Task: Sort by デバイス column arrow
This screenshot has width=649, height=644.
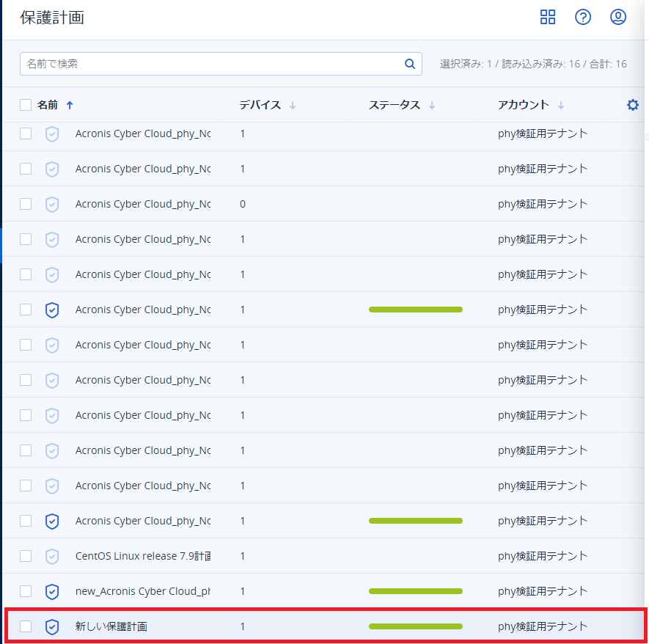Action: click(x=293, y=105)
